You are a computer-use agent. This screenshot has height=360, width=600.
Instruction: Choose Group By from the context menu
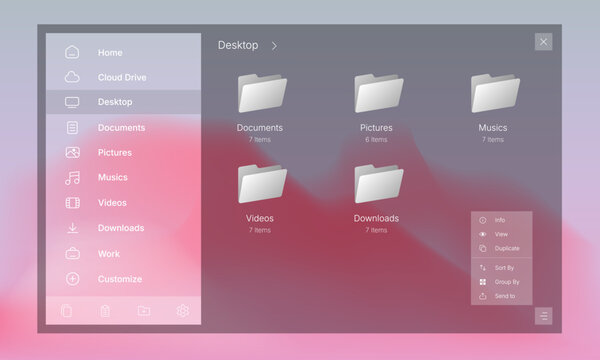pyautogui.click(x=501, y=282)
